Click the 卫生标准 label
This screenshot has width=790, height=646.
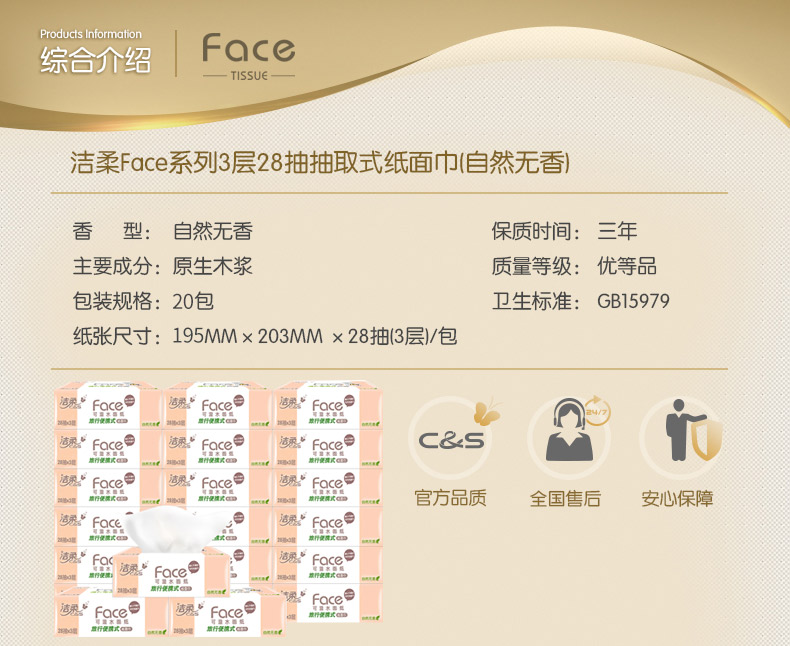pyautogui.click(x=536, y=301)
